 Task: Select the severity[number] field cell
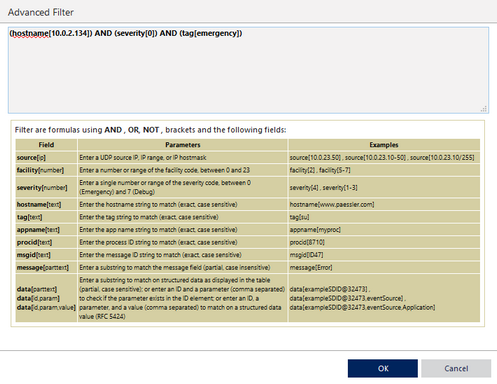[x=46, y=187]
